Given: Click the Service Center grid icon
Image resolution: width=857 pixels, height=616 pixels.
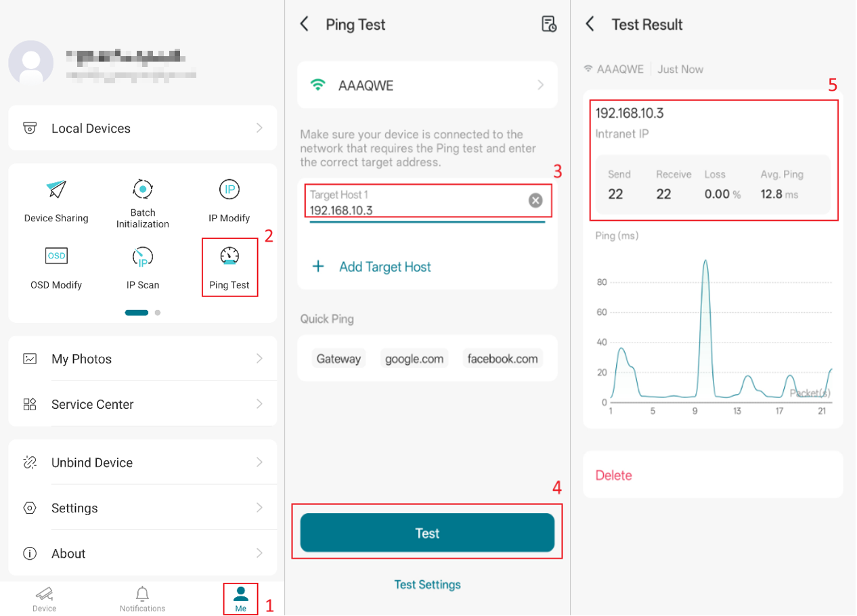Looking at the screenshot, I should tap(30, 404).
